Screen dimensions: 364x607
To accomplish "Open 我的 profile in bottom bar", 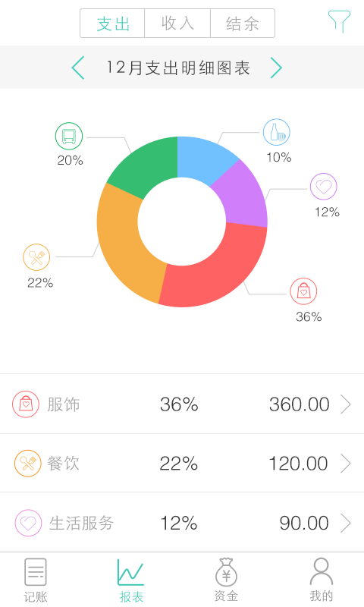I will (x=321, y=580).
